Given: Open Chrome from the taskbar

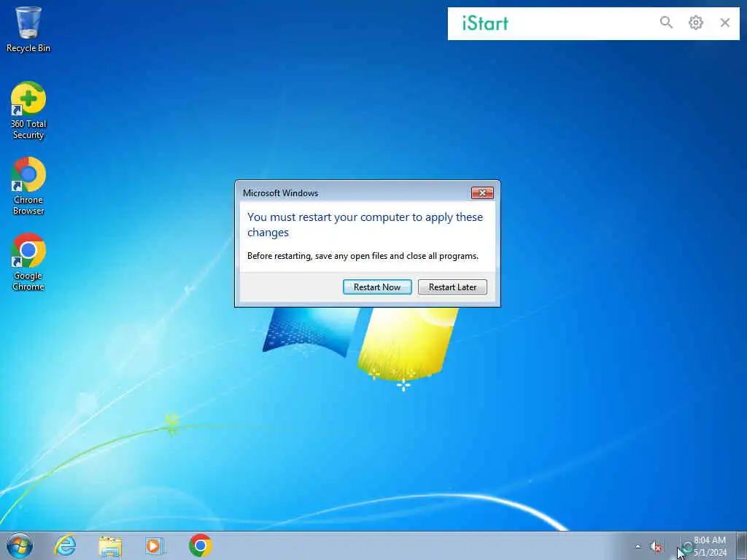Looking at the screenshot, I should point(200,545).
